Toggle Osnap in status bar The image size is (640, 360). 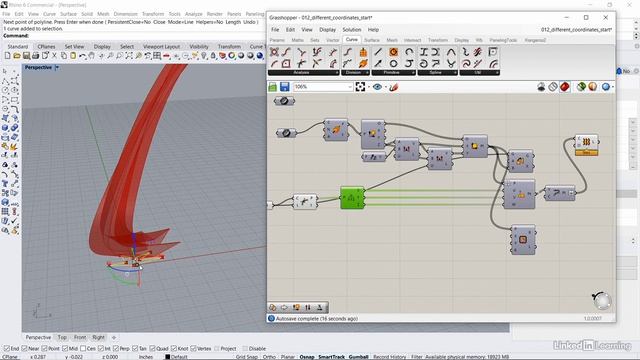[307, 357]
